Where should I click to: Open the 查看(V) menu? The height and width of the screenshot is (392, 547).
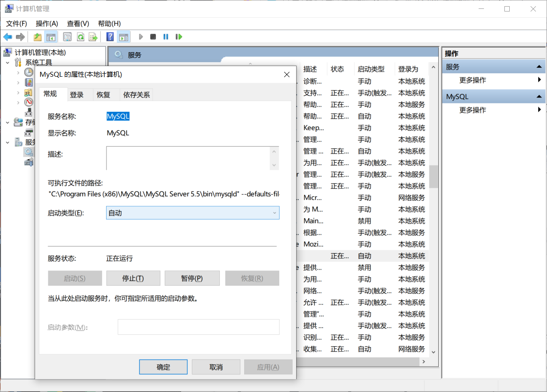click(x=78, y=24)
